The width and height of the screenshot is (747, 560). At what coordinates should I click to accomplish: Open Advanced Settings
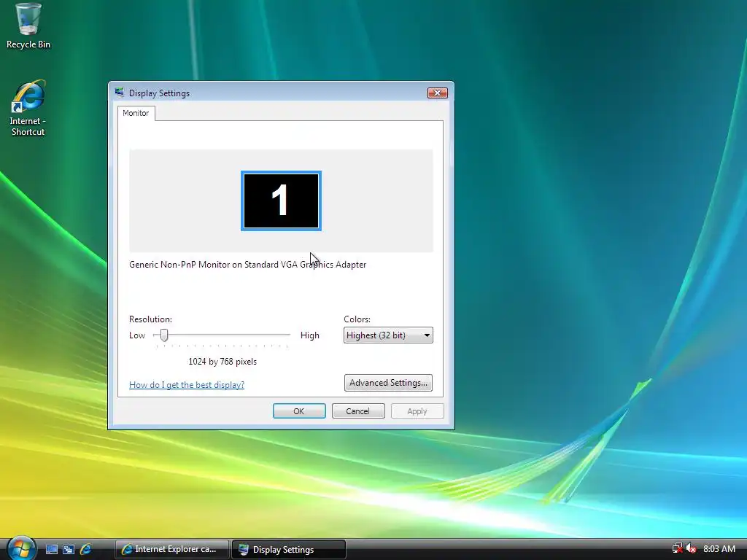pyautogui.click(x=388, y=383)
